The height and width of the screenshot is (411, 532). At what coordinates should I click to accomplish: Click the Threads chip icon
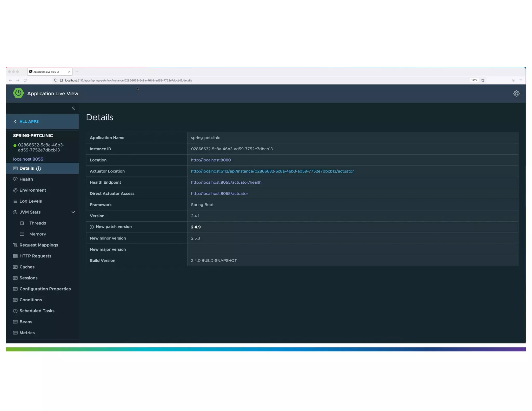(x=22, y=223)
